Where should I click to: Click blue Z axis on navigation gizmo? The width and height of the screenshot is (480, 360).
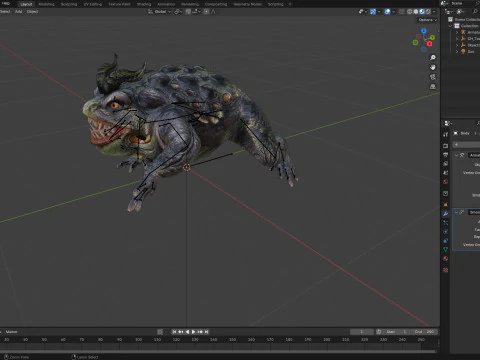point(424,31)
